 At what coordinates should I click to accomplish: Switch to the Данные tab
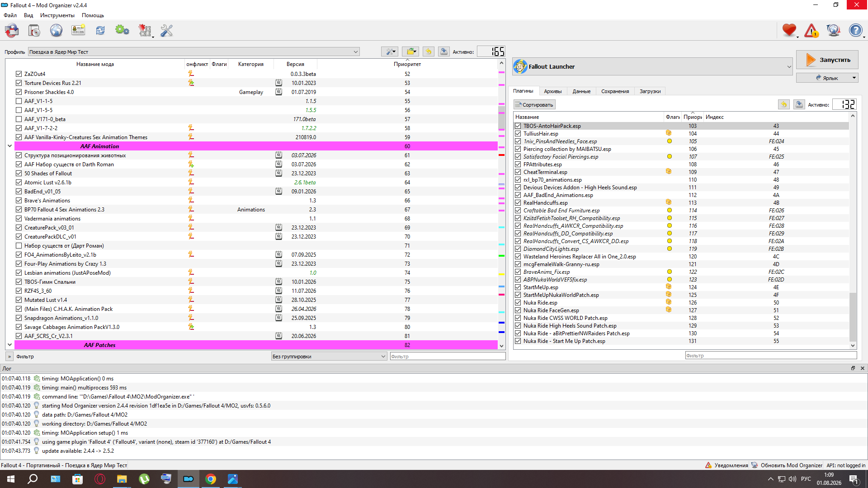click(x=581, y=91)
